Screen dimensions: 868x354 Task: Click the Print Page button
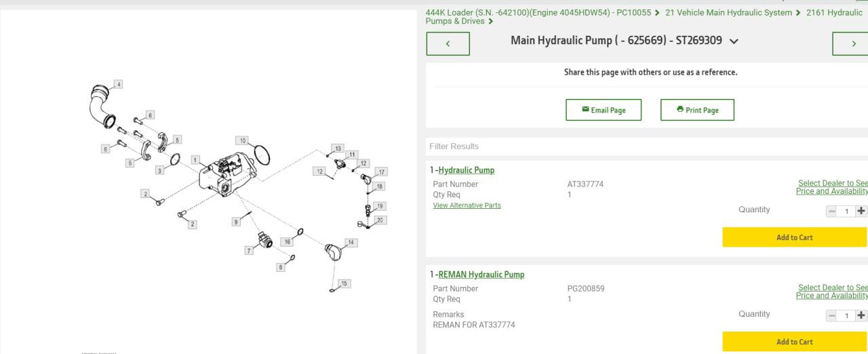pyautogui.click(x=696, y=110)
